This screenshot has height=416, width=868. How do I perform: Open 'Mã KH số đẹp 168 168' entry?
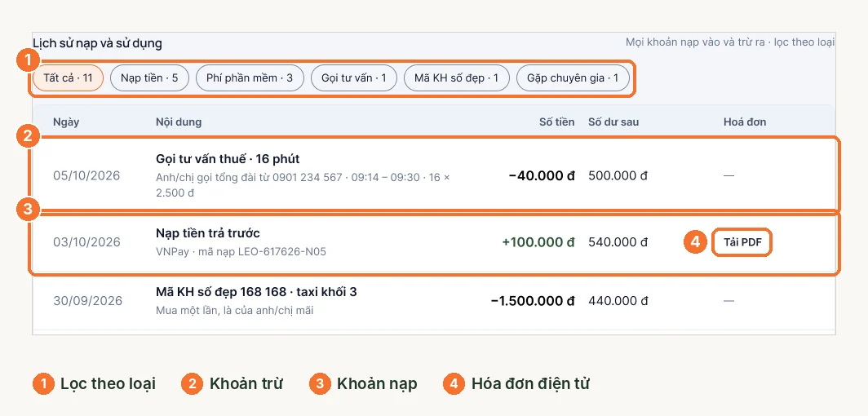pos(256,291)
